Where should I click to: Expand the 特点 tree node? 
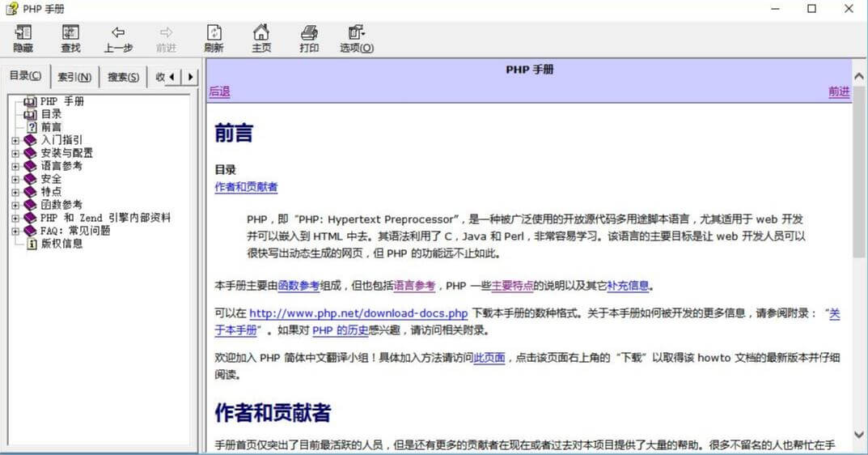[15, 192]
